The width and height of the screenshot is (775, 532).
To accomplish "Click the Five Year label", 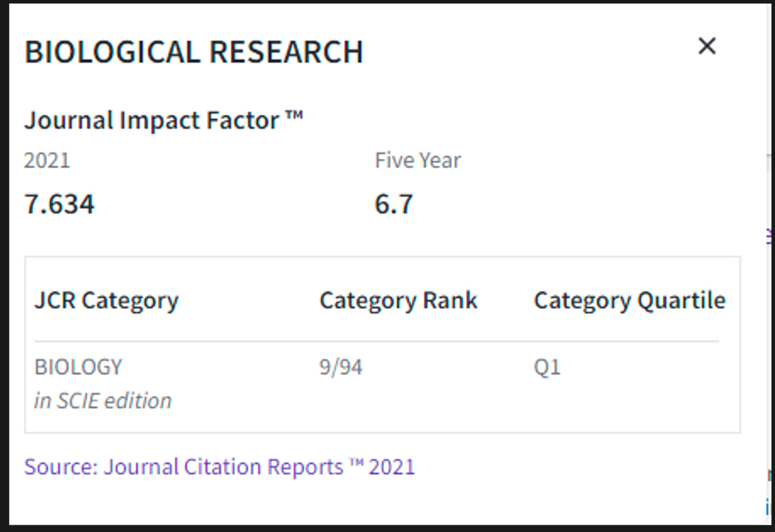I will [x=418, y=160].
